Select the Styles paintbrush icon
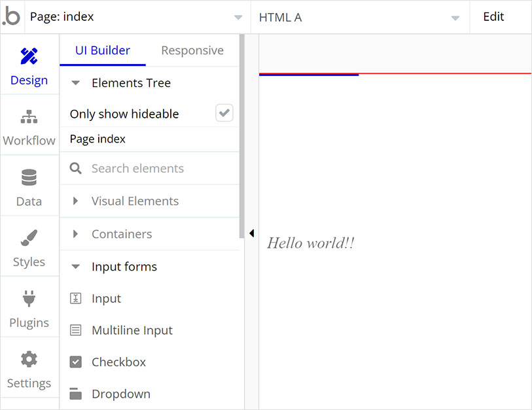This screenshot has height=410, width=532. (x=29, y=246)
